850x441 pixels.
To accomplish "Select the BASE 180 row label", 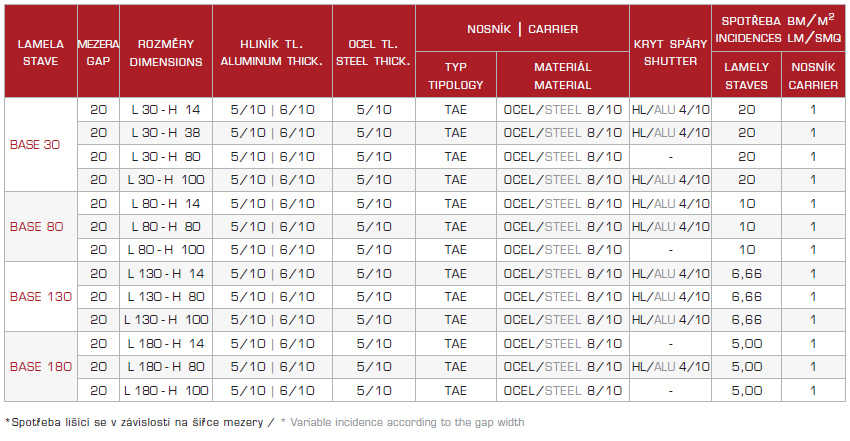I will click(x=41, y=366).
